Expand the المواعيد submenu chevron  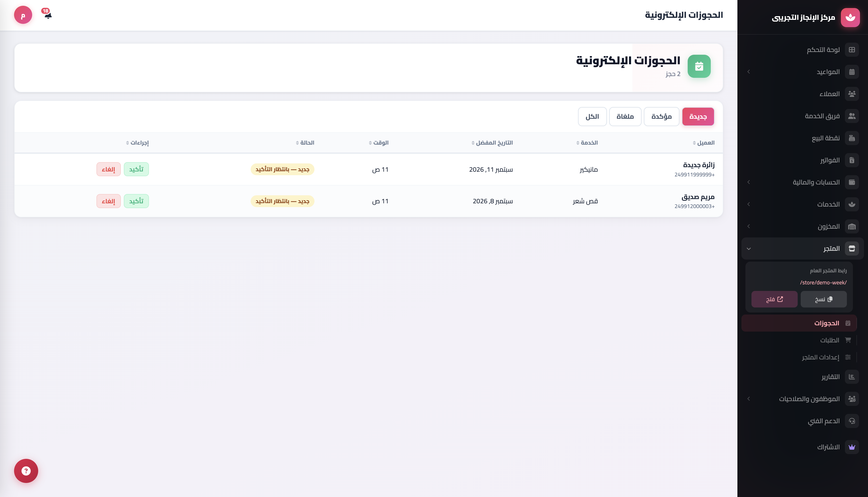pyautogui.click(x=748, y=72)
